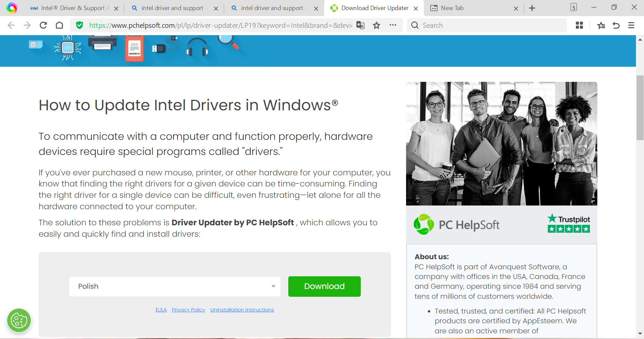Bookmark this page with the star
644x339 pixels.
coord(377,25)
